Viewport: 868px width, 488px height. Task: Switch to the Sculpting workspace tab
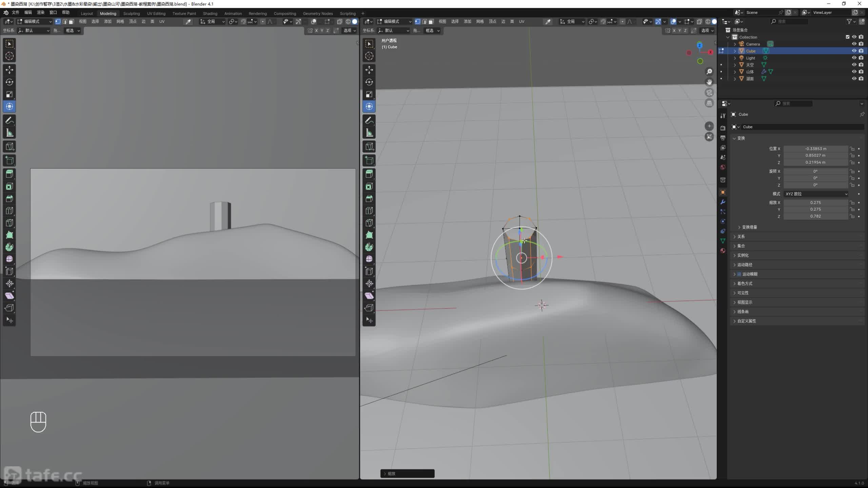click(x=131, y=14)
